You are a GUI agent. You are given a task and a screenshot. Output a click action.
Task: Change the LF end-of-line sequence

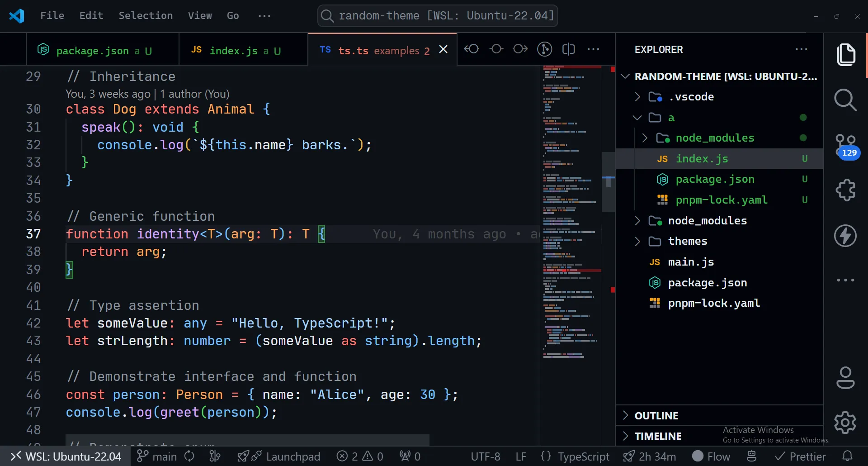[x=521, y=456]
